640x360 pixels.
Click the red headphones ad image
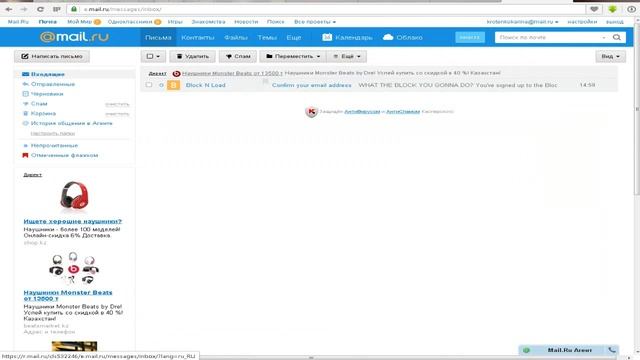[x=74, y=197]
